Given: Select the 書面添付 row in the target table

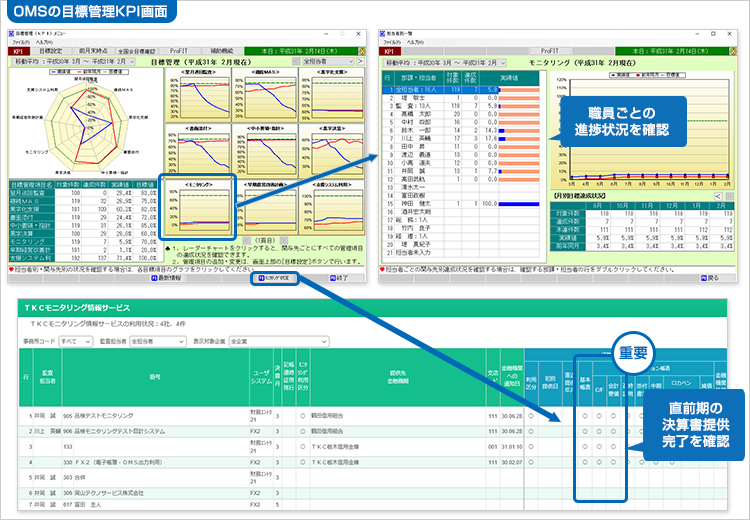Looking at the screenshot, I should [x=83, y=218].
